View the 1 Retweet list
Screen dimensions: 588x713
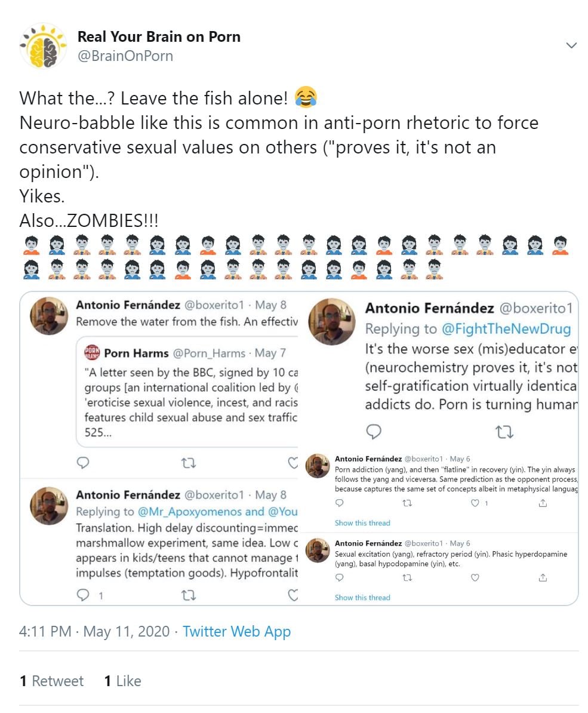[x=52, y=681]
